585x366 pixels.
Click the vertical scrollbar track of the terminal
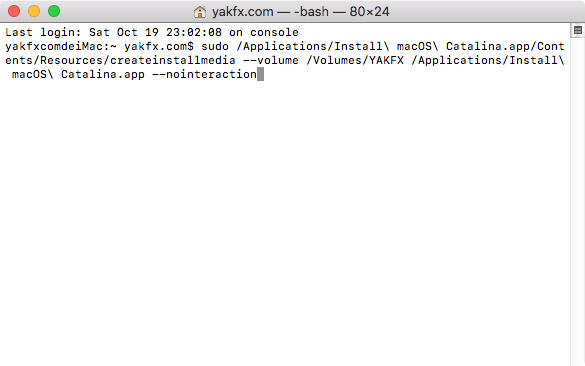pyautogui.click(x=578, y=201)
